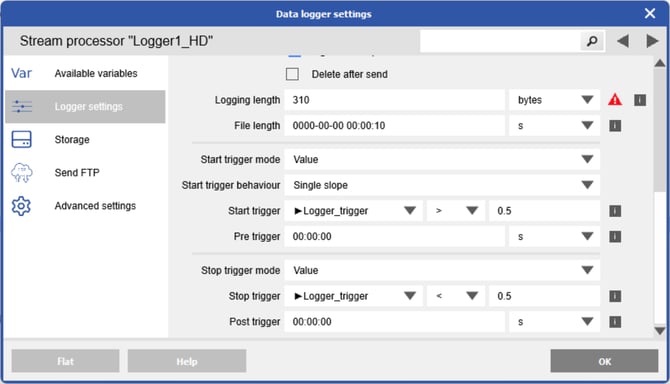Open Start trigger behaviour dropdown
Viewport: 670px width, 384px height.
pos(442,185)
